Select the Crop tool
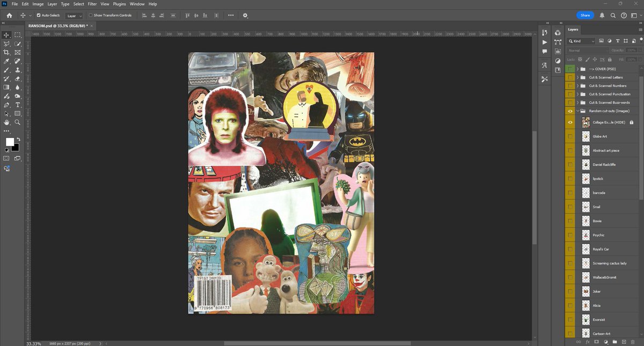 (6, 53)
